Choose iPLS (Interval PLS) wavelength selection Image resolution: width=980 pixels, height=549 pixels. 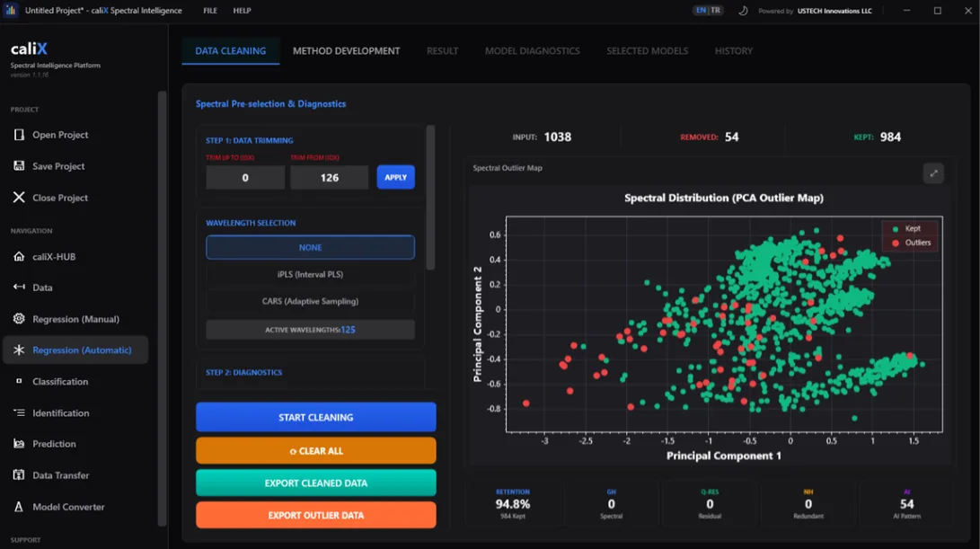coord(310,275)
